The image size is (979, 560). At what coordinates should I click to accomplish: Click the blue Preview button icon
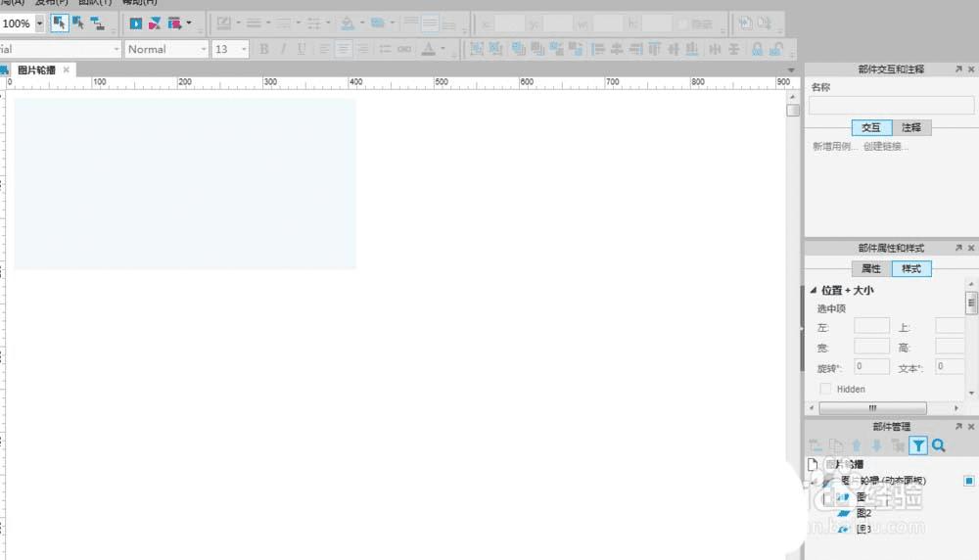coord(135,23)
